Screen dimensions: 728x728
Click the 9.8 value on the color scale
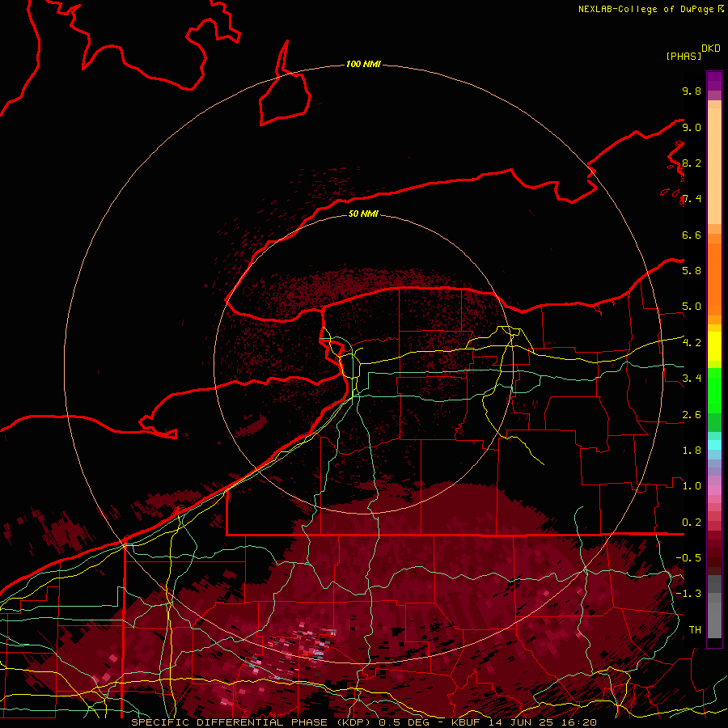[x=692, y=91]
